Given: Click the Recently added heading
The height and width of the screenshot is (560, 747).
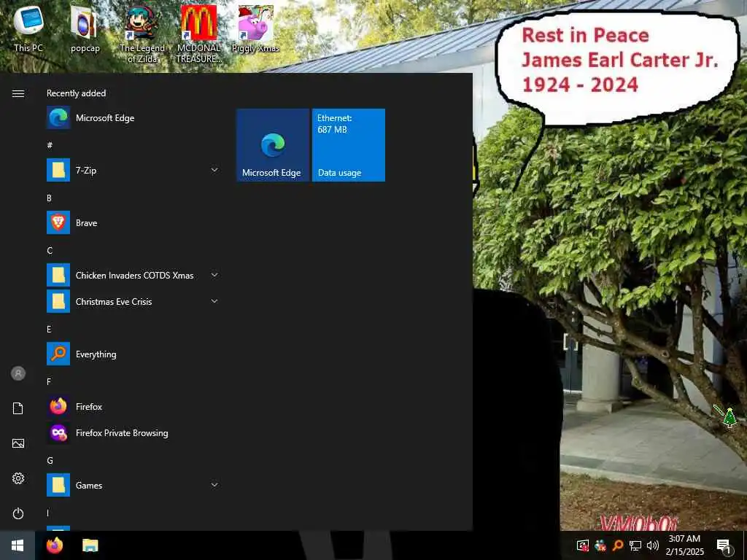Looking at the screenshot, I should point(76,93).
